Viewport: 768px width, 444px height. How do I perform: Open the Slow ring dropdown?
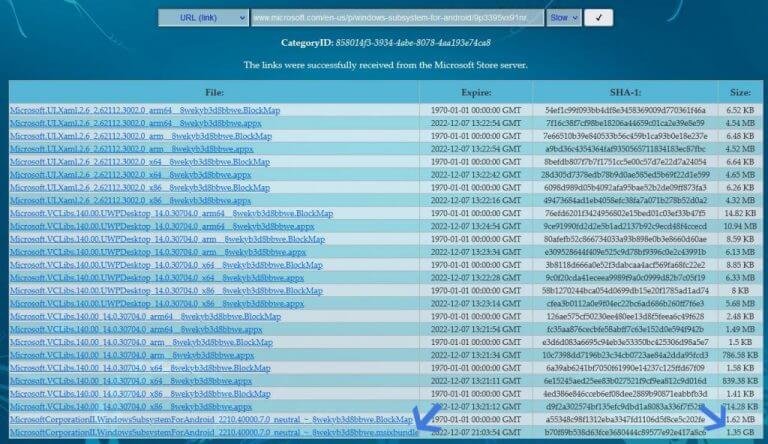pos(564,18)
